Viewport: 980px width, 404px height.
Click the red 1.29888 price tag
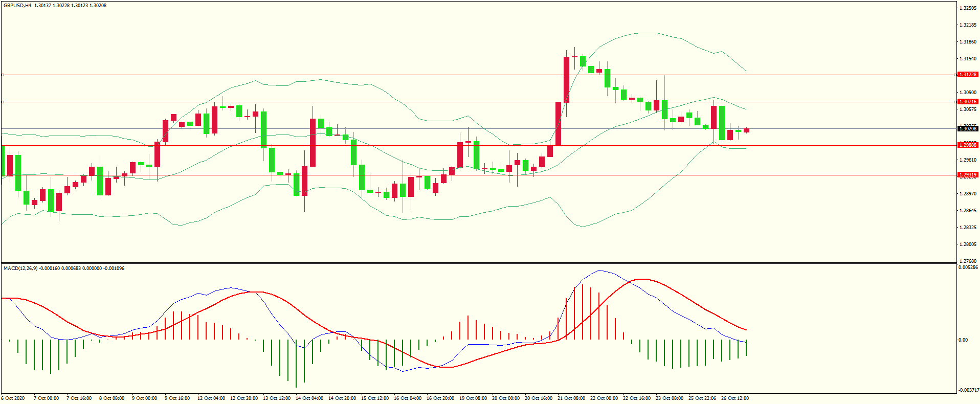[x=968, y=145]
